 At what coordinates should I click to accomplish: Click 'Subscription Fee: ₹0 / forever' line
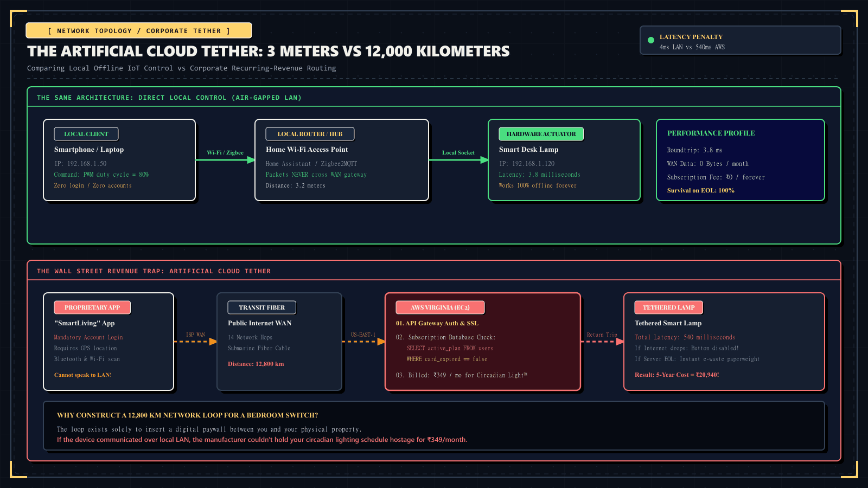pyautogui.click(x=716, y=177)
